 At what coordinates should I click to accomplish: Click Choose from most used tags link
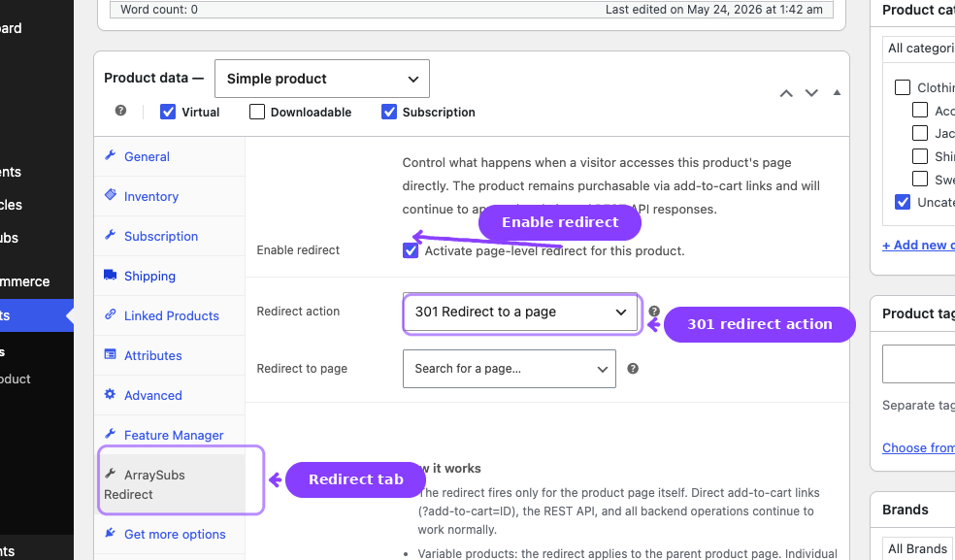click(x=918, y=447)
